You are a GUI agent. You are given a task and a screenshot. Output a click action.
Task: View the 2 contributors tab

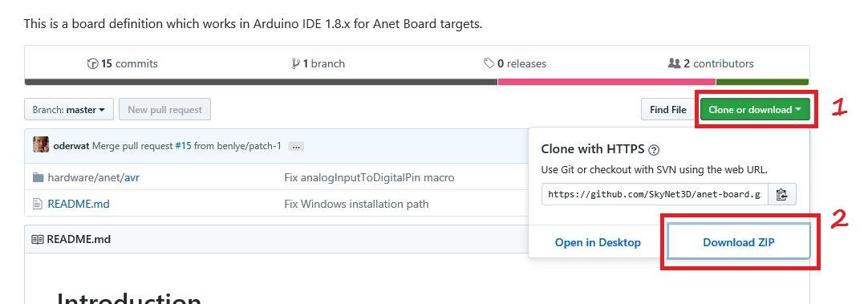click(x=711, y=63)
